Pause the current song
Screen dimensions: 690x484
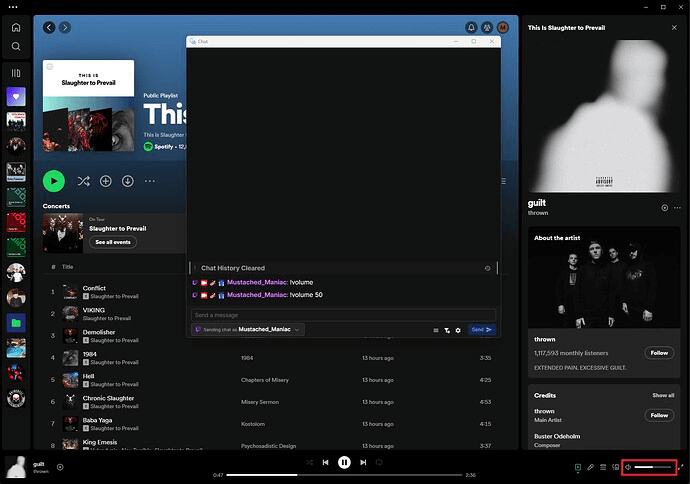(x=344, y=462)
